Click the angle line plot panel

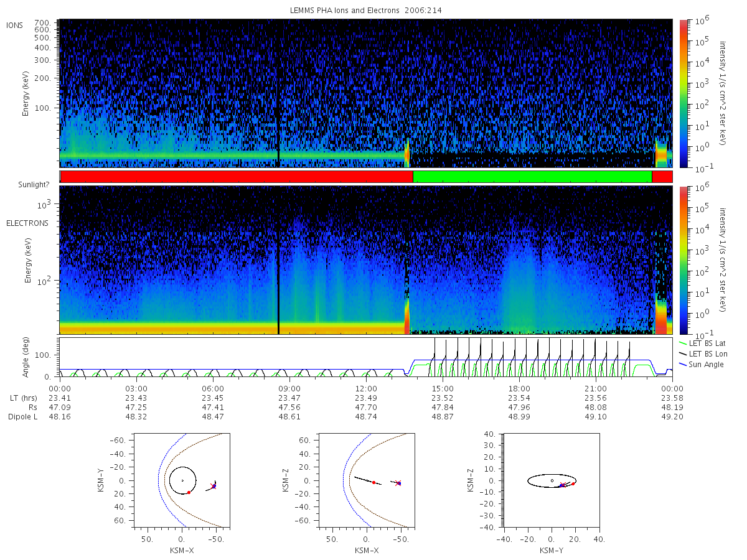point(366,358)
